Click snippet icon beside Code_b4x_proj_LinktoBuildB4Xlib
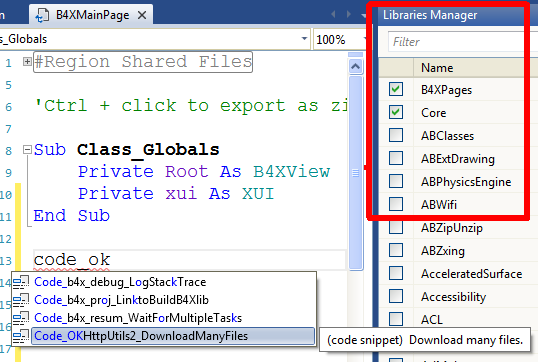 21,300
